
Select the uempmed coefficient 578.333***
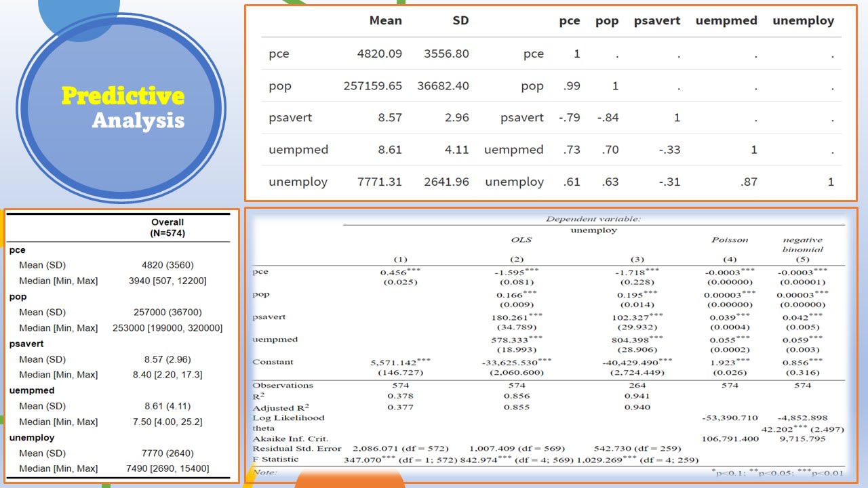tap(517, 340)
